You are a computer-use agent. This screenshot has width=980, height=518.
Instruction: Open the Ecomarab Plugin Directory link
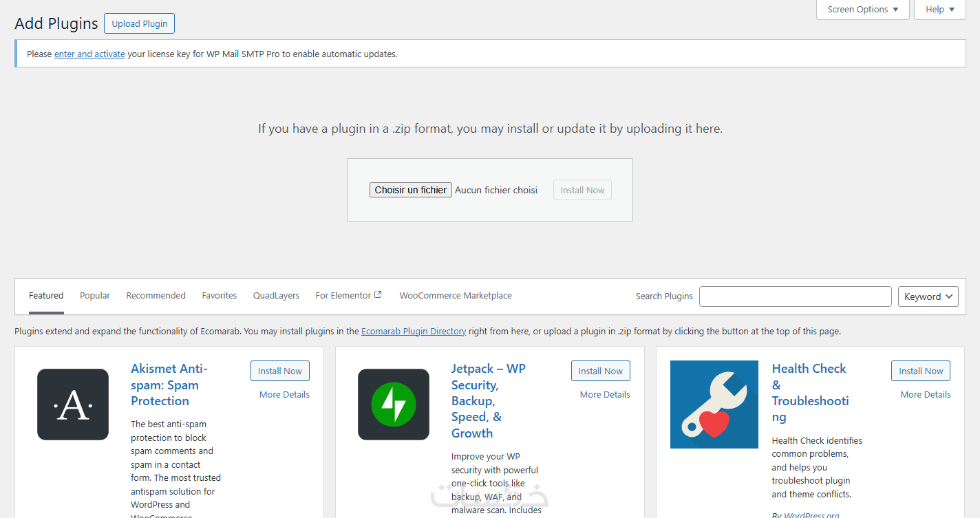click(x=414, y=331)
